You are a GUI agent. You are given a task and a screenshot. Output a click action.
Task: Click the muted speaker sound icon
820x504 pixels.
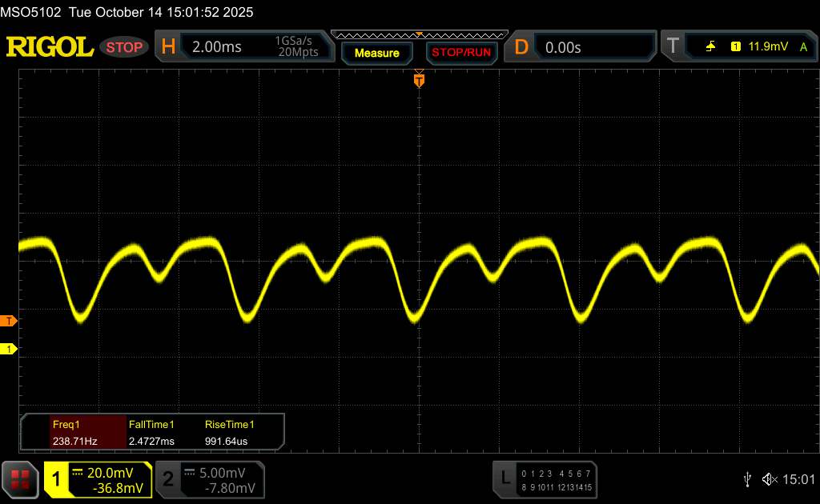pyautogui.click(x=770, y=479)
